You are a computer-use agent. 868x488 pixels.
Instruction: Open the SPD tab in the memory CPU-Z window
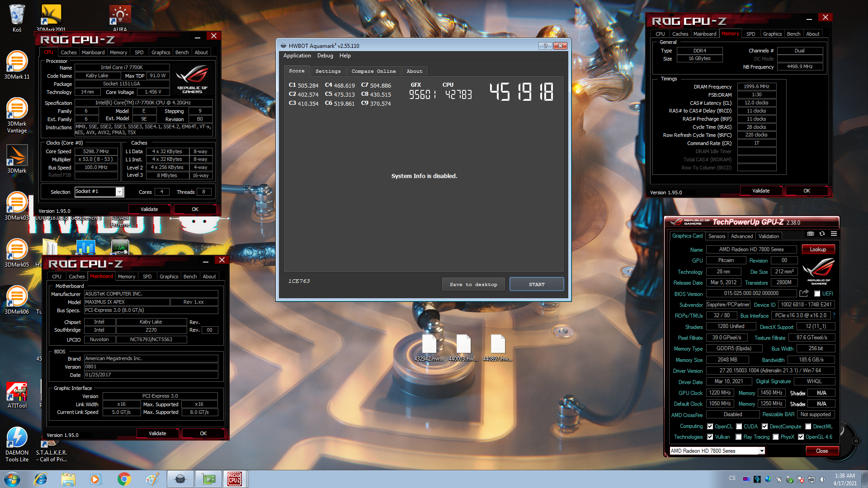tap(750, 34)
